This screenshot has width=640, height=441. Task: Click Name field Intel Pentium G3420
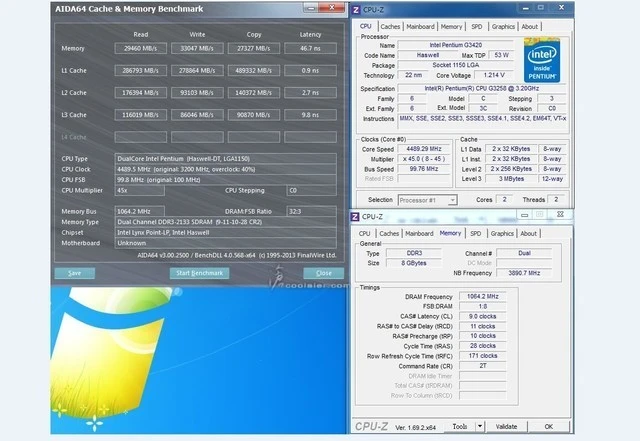pyautogui.click(x=456, y=45)
